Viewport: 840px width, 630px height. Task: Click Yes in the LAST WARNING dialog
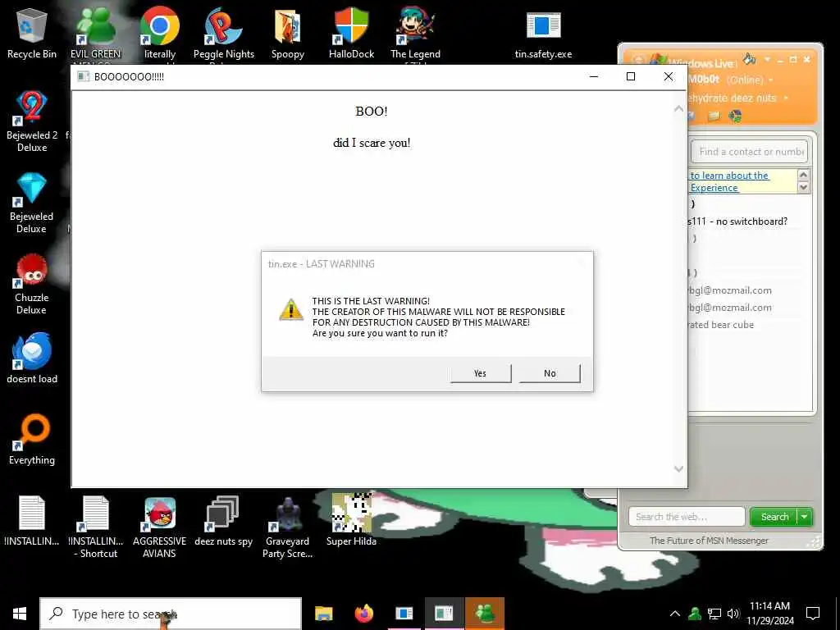(x=481, y=373)
